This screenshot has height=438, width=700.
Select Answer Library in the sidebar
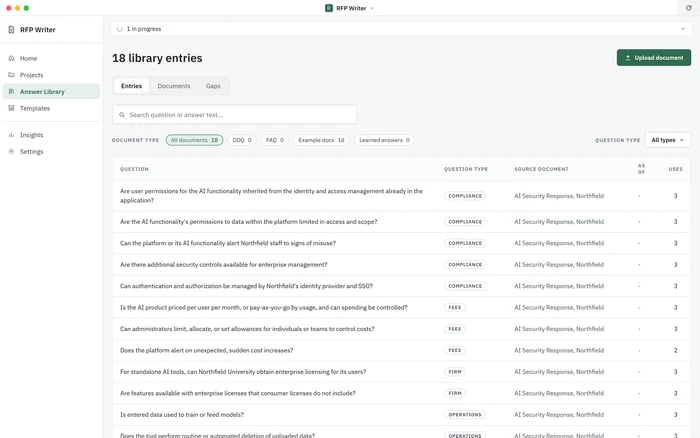click(x=51, y=91)
